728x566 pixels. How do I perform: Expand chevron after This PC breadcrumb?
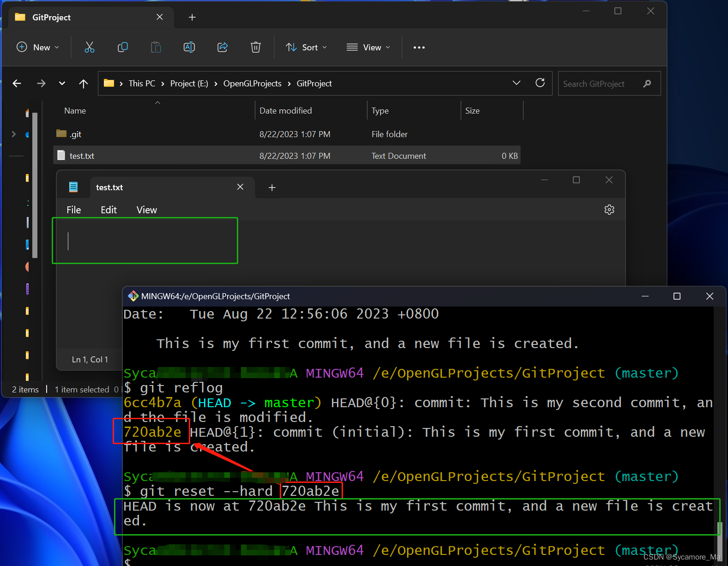click(x=162, y=84)
